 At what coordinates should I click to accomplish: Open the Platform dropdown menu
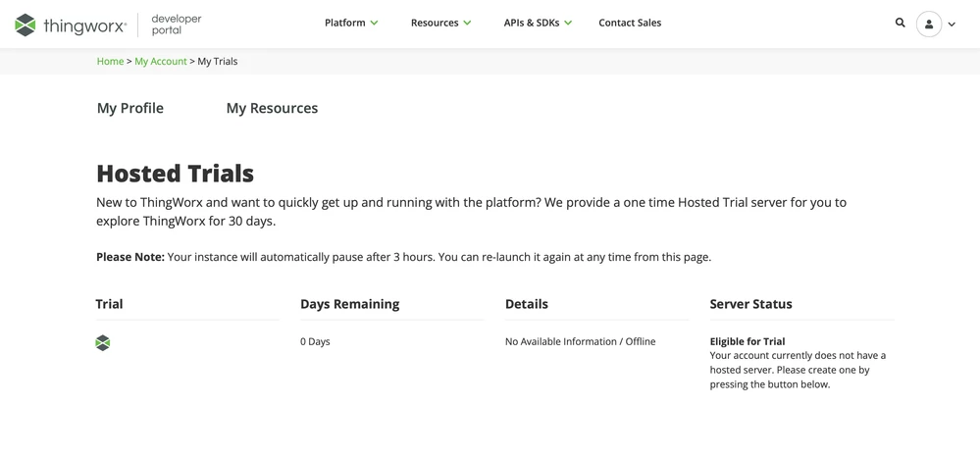pyautogui.click(x=351, y=23)
